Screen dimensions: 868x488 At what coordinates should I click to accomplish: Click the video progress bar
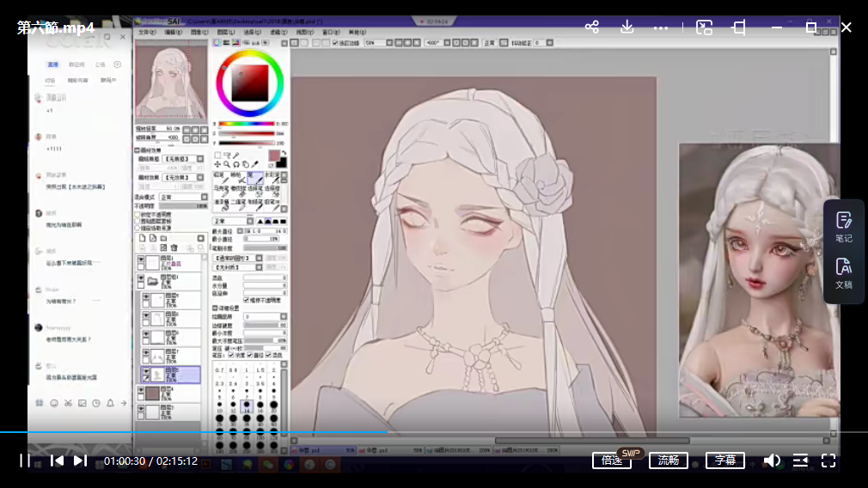(434, 431)
